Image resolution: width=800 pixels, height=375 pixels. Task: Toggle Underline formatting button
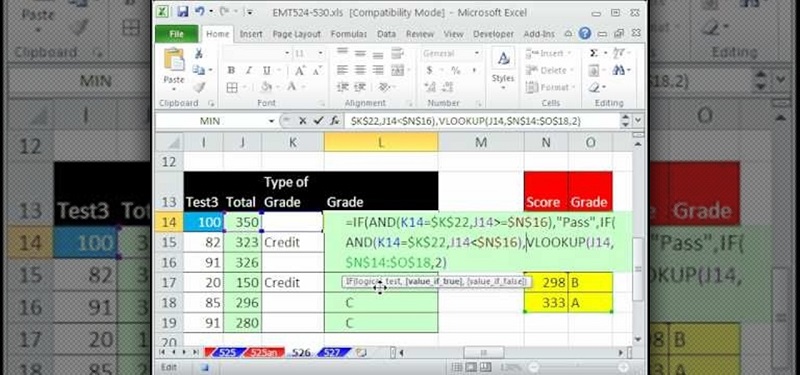pos(266,70)
